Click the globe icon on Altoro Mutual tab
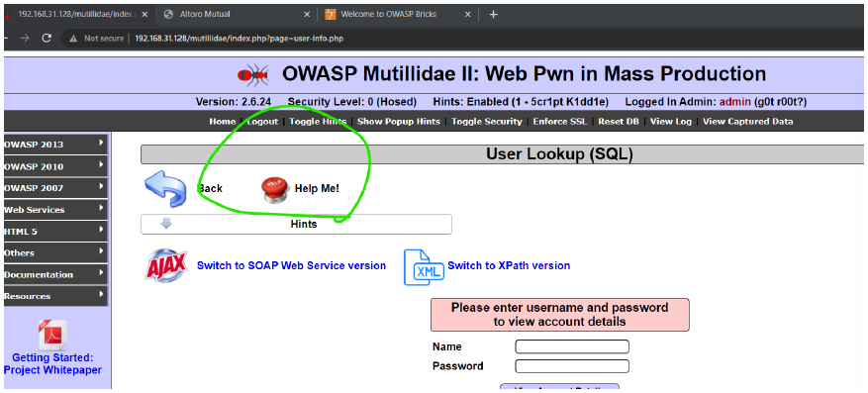 [x=169, y=15]
